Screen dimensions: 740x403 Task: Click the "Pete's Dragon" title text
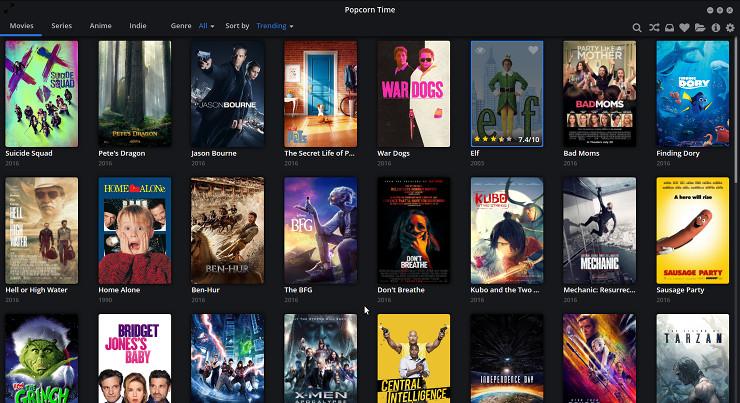(x=122, y=153)
